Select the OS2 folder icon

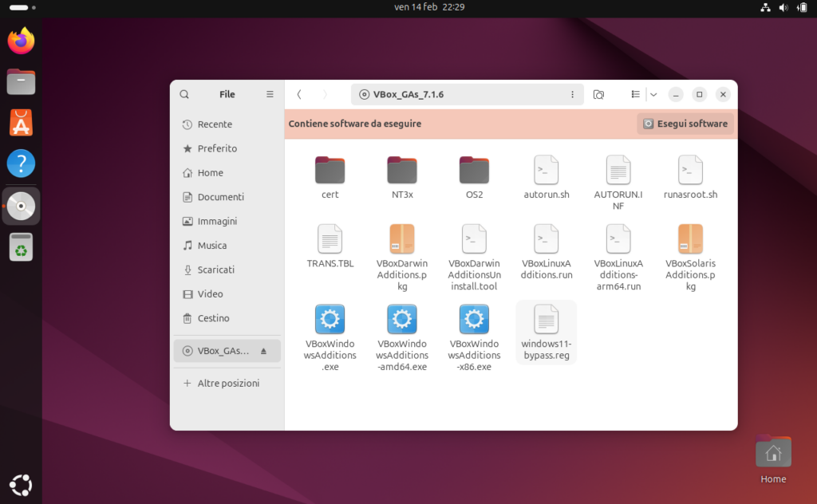(x=474, y=170)
